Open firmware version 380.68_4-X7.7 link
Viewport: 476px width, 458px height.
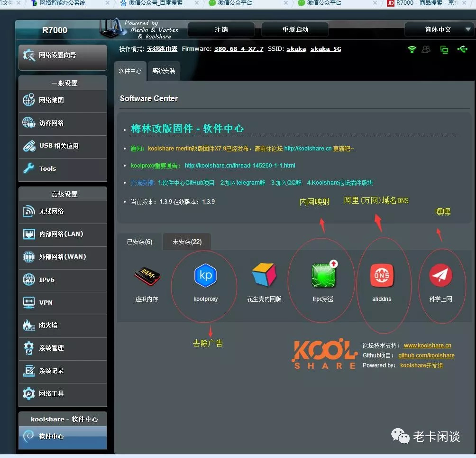(238, 49)
